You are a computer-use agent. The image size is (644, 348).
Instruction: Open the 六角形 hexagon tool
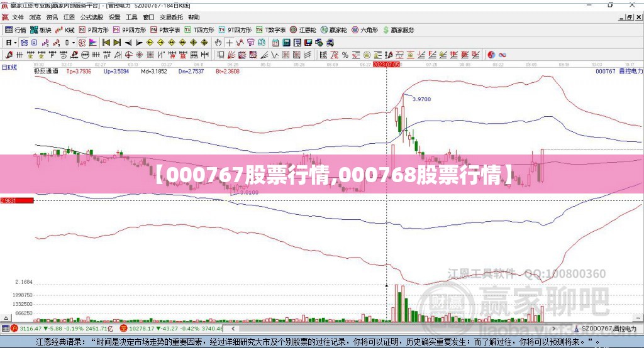click(365, 30)
